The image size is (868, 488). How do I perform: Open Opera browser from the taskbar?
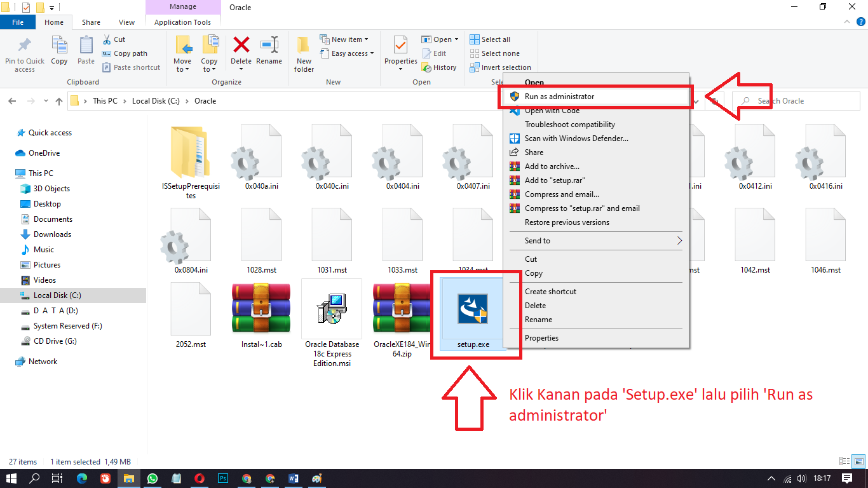click(200, 478)
